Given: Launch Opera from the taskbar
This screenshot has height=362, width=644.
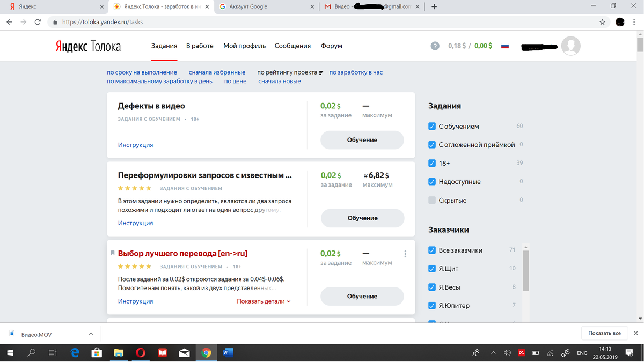Looking at the screenshot, I should tap(141, 352).
